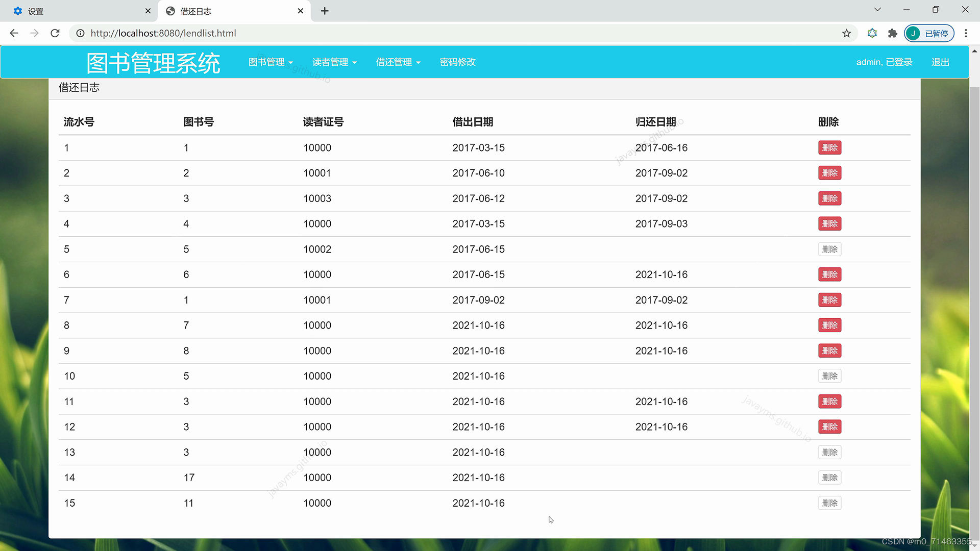This screenshot has height=551, width=980.
Task: Reload the lendlist page
Action: coord(55,33)
